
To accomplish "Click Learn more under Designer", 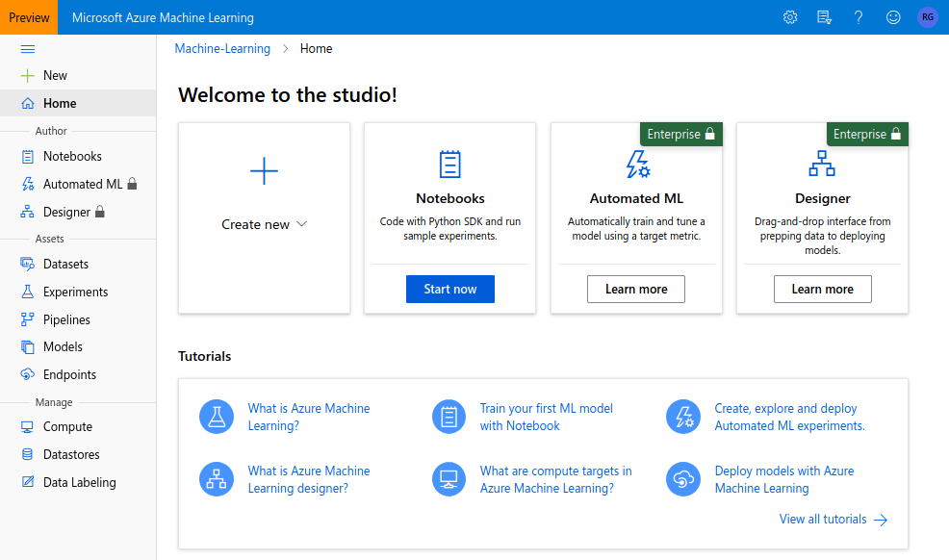I will pos(822,289).
